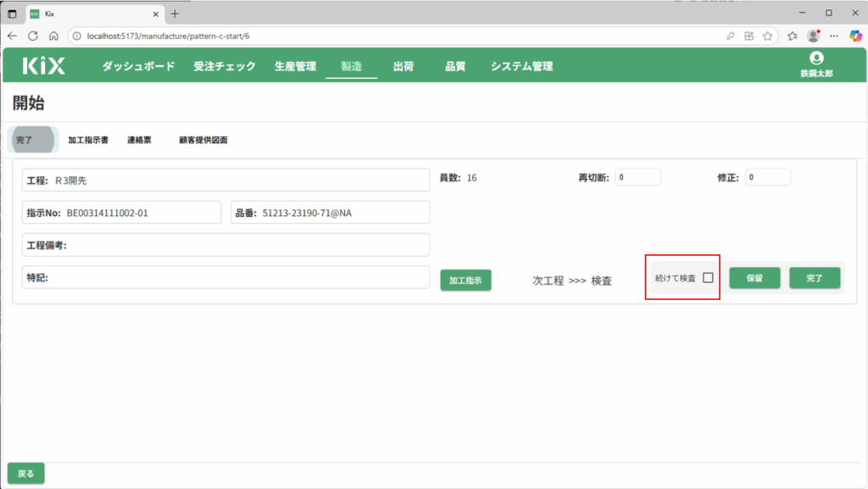Click the 員数: 16 text
This screenshot has height=489, width=868.
point(459,178)
